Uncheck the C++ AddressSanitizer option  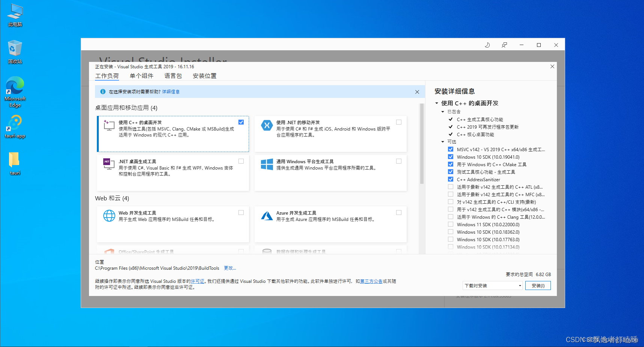coord(450,179)
